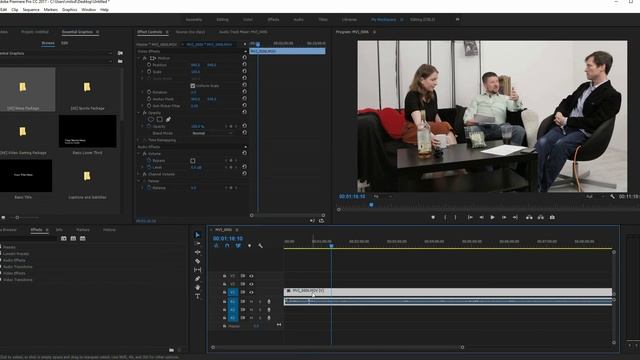Open Program monitor zoom level dropdown
The width and height of the screenshot is (640, 360).
pyautogui.click(x=382, y=196)
